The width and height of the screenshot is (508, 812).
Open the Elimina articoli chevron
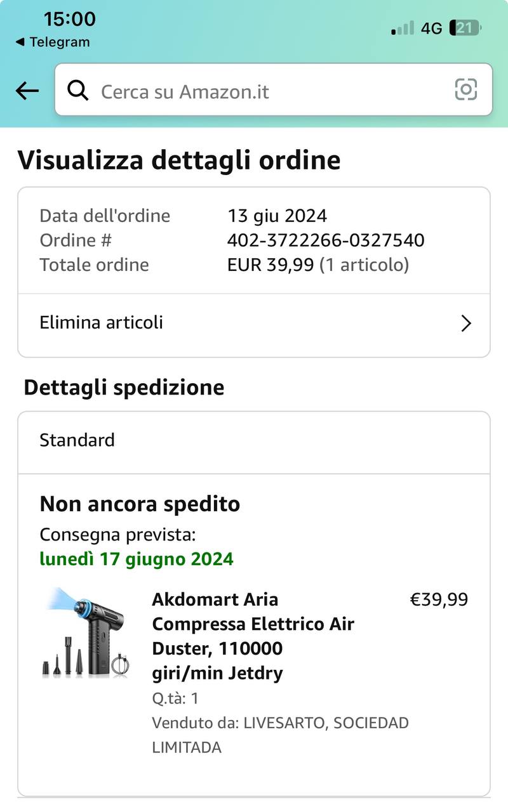[x=466, y=324]
